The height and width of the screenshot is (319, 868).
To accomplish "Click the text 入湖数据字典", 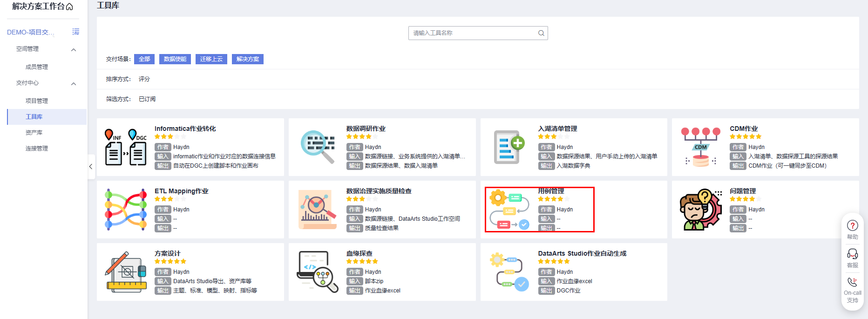I will click(x=574, y=166).
